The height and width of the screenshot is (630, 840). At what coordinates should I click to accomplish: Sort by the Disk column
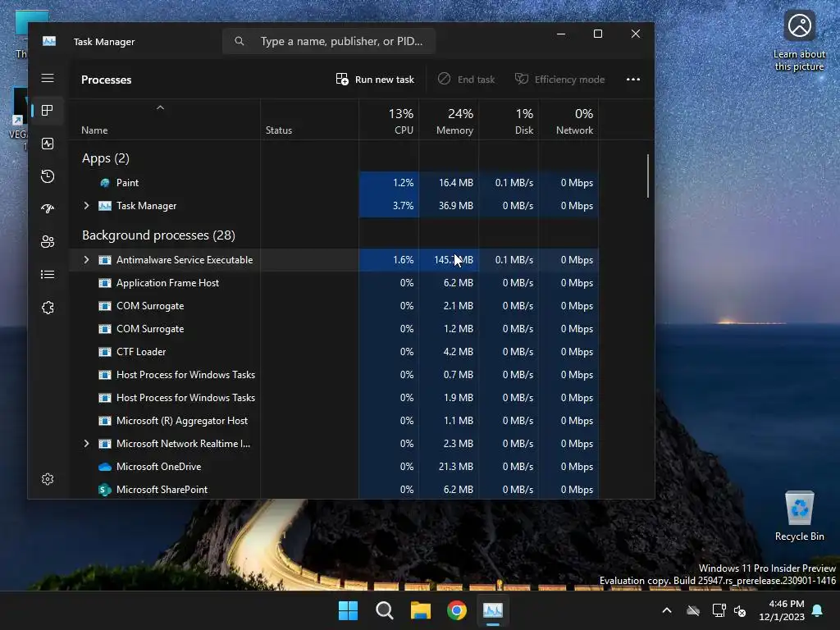509,121
